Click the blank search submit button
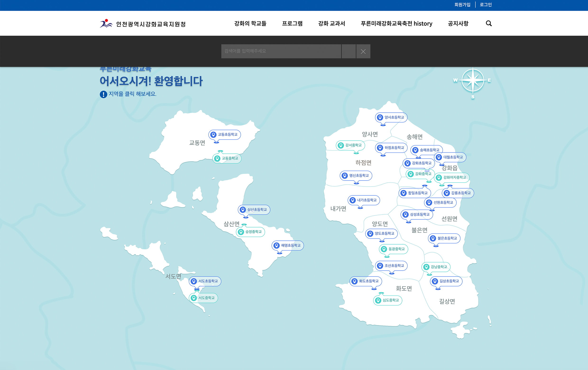This screenshot has width=588, height=370. tap(349, 51)
